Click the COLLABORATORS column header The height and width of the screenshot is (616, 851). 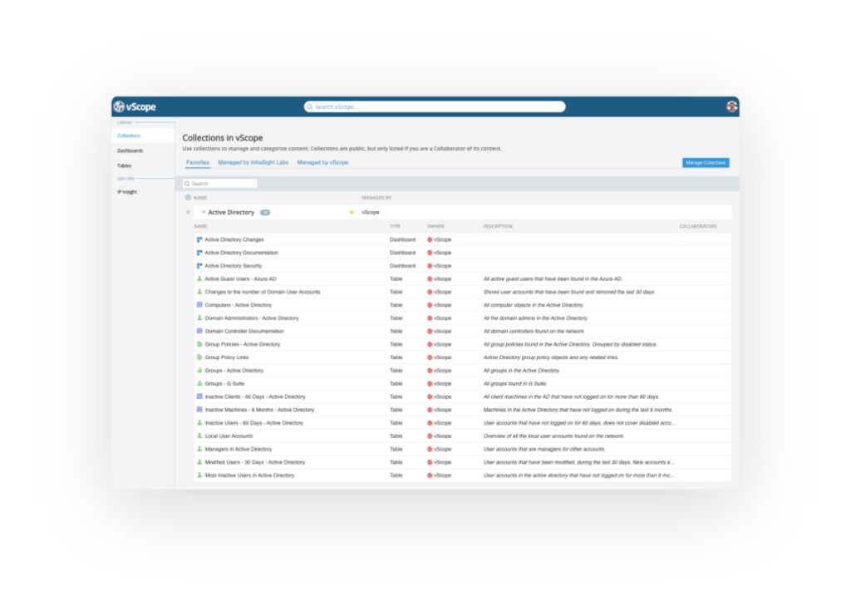pyautogui.click(x=698, y=226)
